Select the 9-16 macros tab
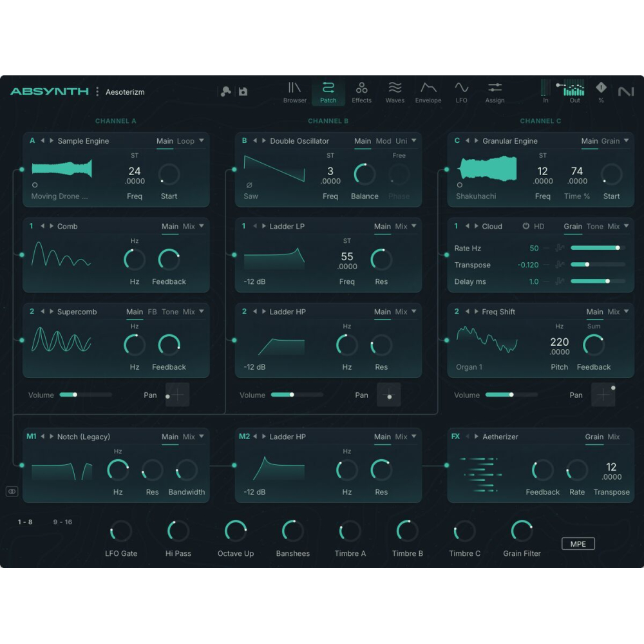644x644 pixels. coord(62,522)
